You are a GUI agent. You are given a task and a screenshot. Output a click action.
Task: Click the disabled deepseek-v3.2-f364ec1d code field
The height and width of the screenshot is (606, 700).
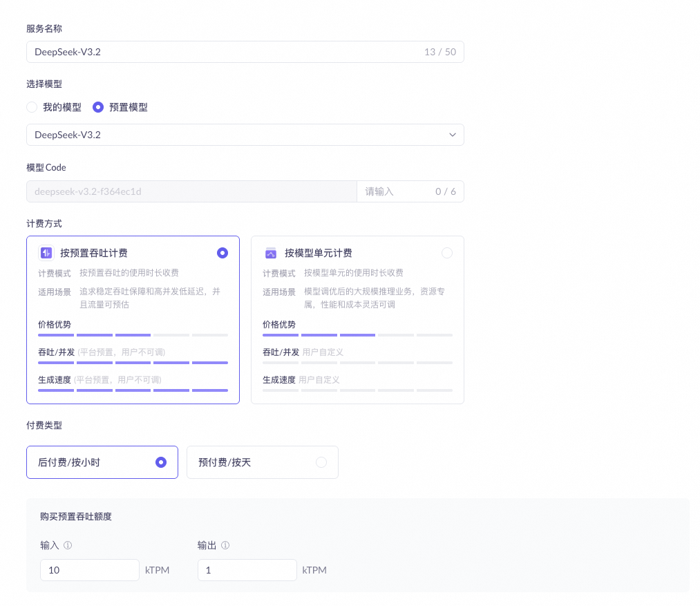coord(191,191)
